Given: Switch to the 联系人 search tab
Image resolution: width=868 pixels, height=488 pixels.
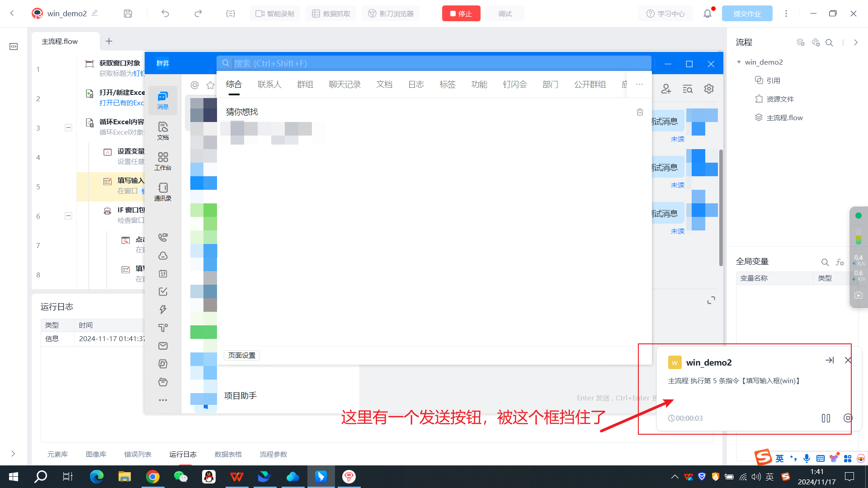Looking at the screenshot, I should [269, 84].
